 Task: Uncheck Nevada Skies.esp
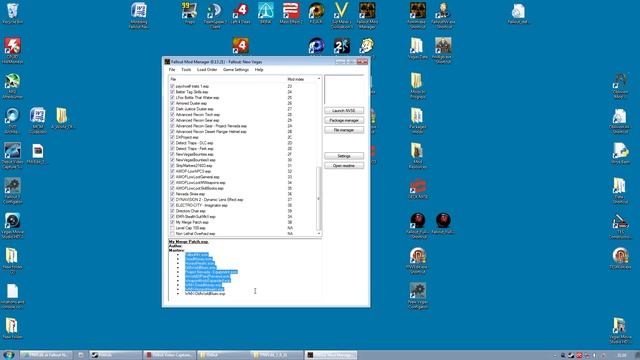172,194
